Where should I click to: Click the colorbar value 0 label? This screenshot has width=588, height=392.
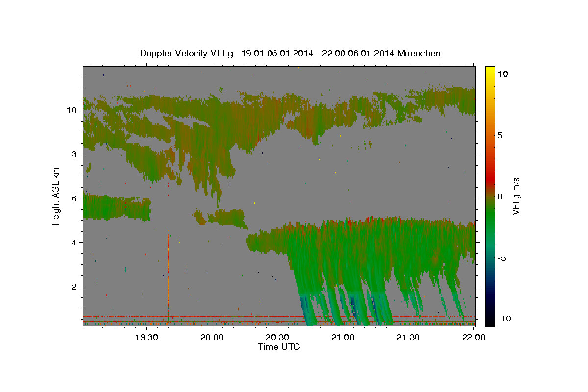(500, 196)
